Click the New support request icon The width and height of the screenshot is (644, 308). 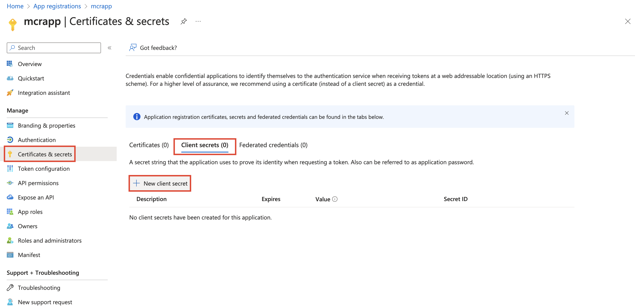pyautogui.click(x=10, y=302)
